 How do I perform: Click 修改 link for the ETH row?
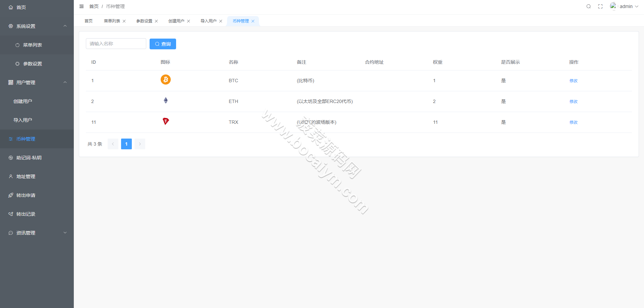(574, 102)
